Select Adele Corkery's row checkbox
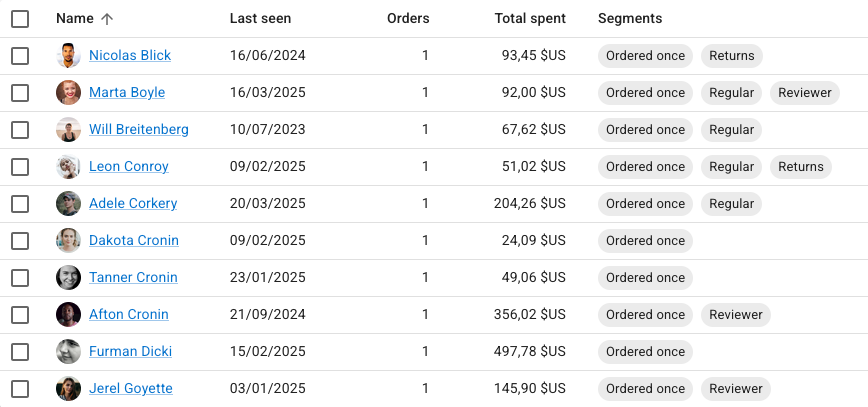The width and height of the screenshot is (868, 407). (x=20, y=204)
